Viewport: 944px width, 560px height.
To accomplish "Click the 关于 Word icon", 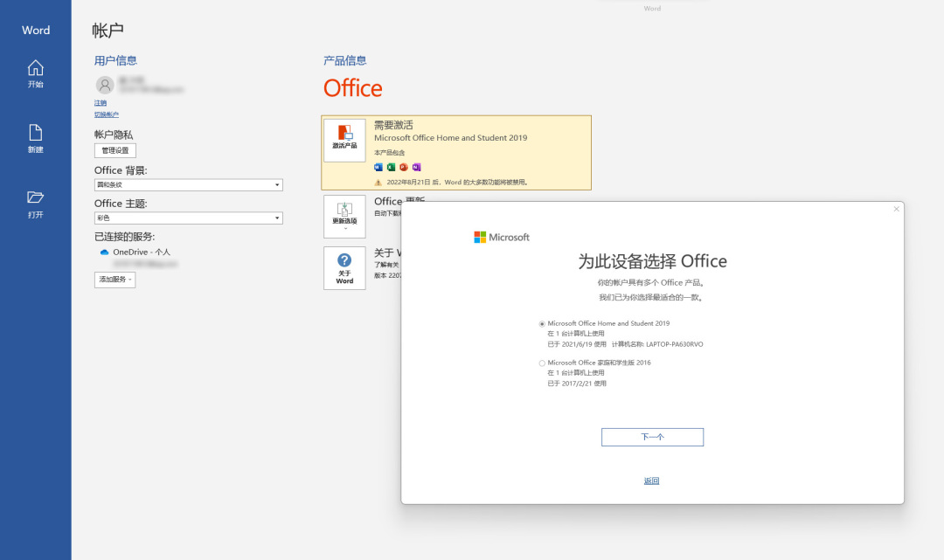I will pyautogui.click(x=344, y=267).
